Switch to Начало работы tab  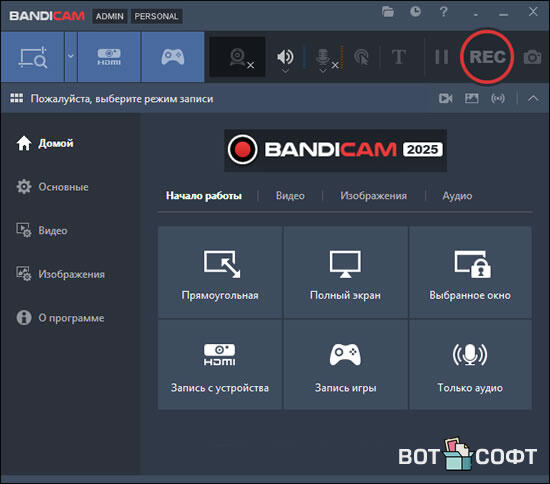click(204, 196)
